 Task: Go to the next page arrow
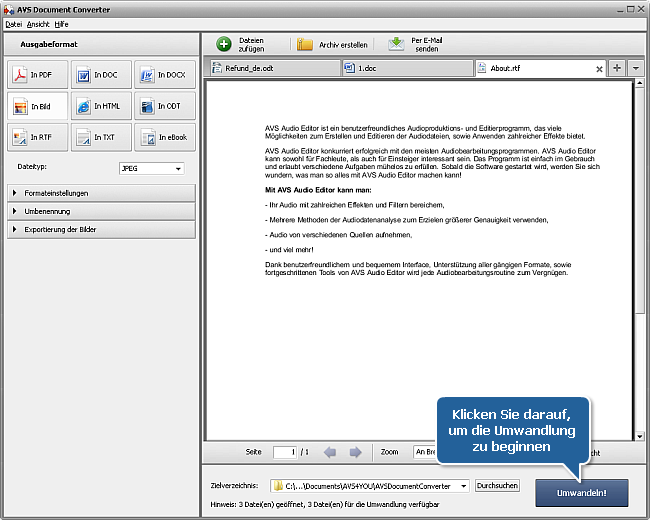click(355, 452)
